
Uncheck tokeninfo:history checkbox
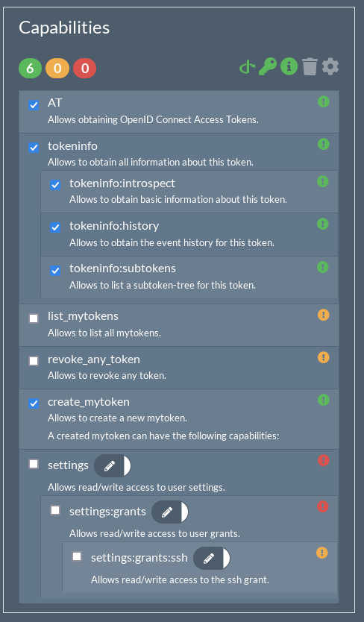[55, 227]
